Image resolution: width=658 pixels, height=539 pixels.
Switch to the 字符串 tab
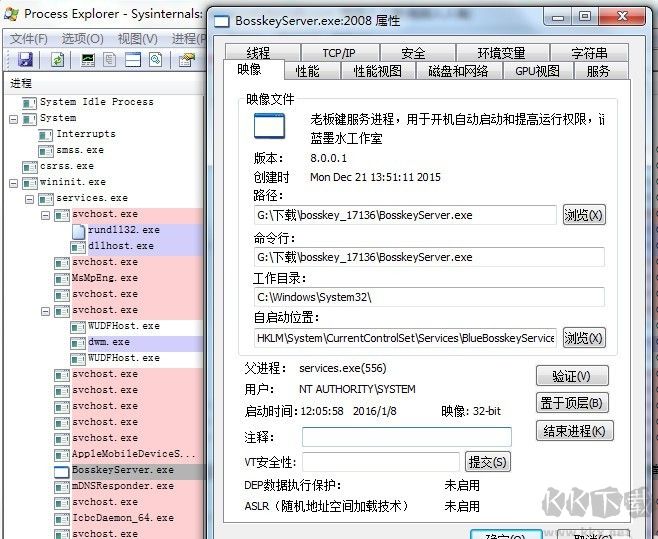pyautogui.click(x=589, y=53)
